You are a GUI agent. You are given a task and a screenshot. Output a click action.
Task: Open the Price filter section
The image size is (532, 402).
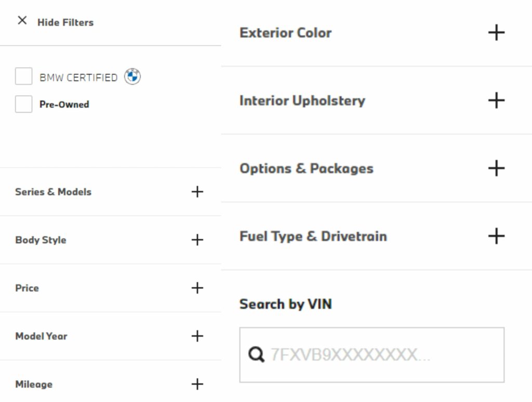(197, 288)
